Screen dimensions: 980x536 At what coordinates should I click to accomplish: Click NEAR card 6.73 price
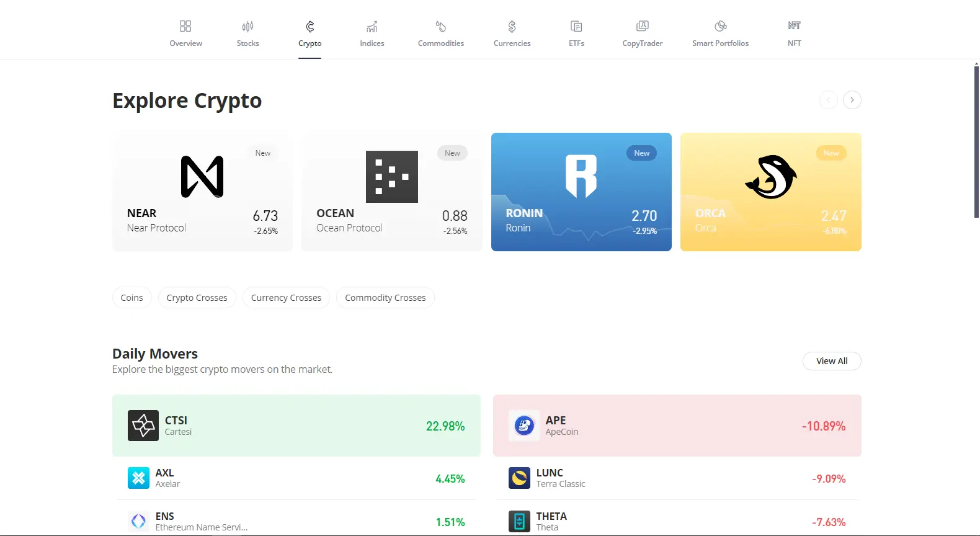tap(265, 216)
